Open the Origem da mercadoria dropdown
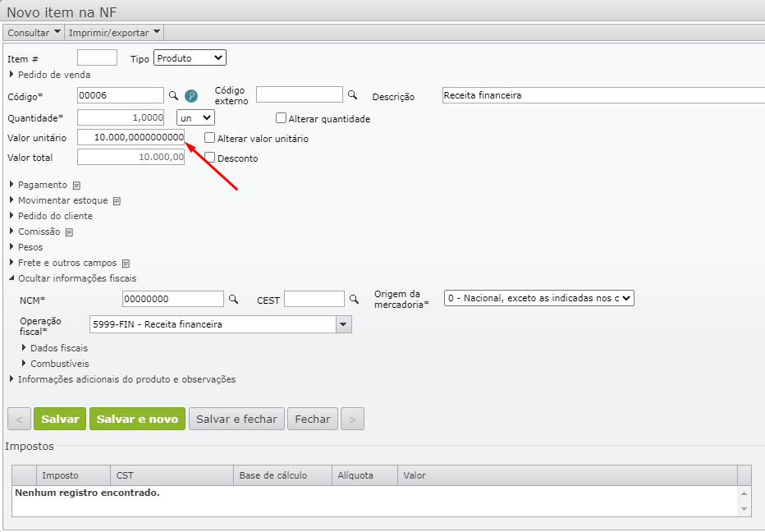 538,298
